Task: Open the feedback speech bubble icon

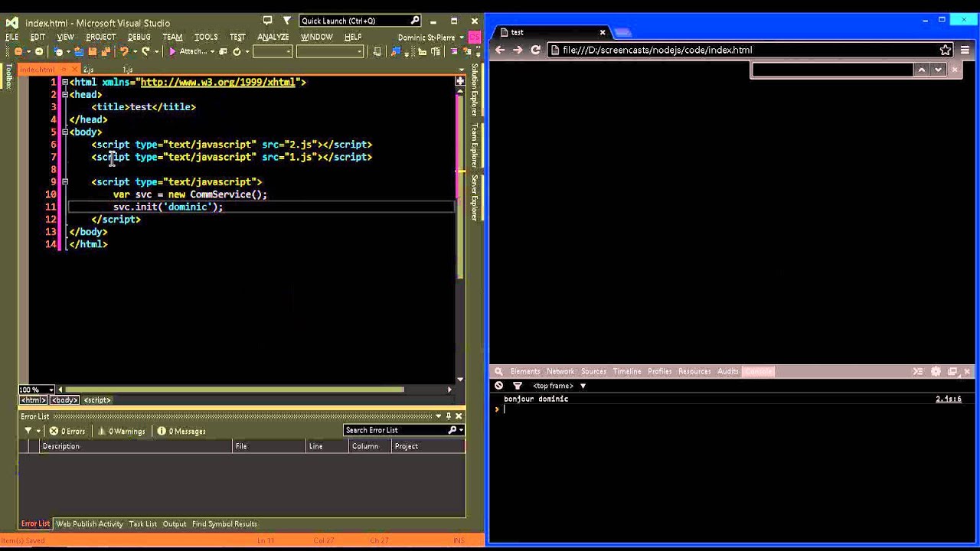Action: 267,21
